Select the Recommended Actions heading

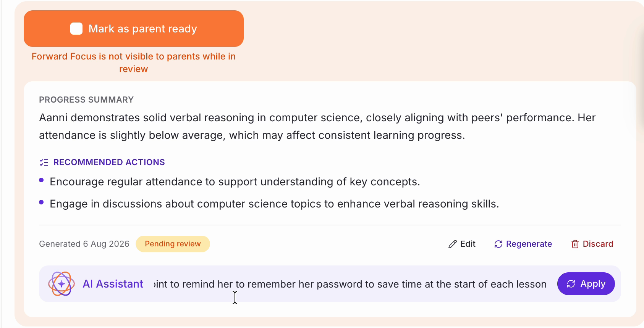(x=109, y=162)
